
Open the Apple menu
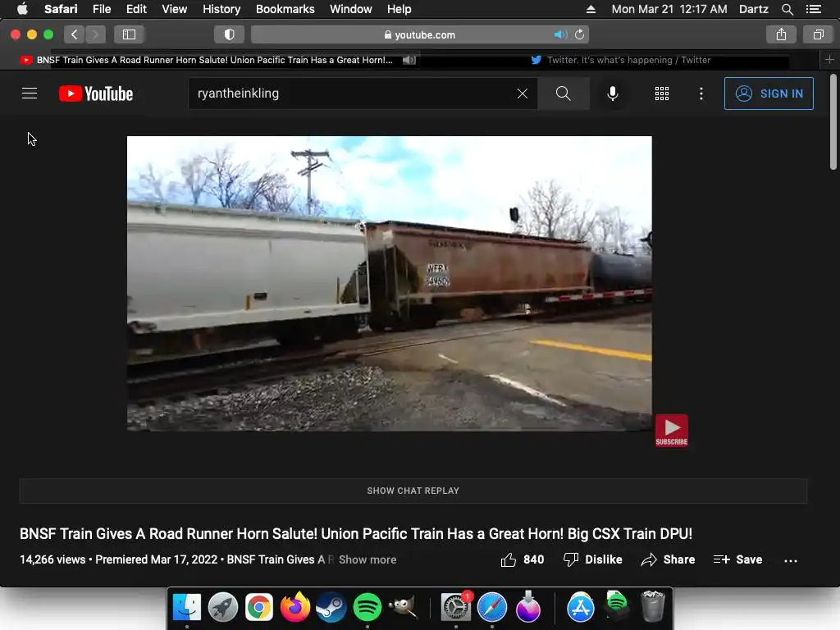(22, 9)
